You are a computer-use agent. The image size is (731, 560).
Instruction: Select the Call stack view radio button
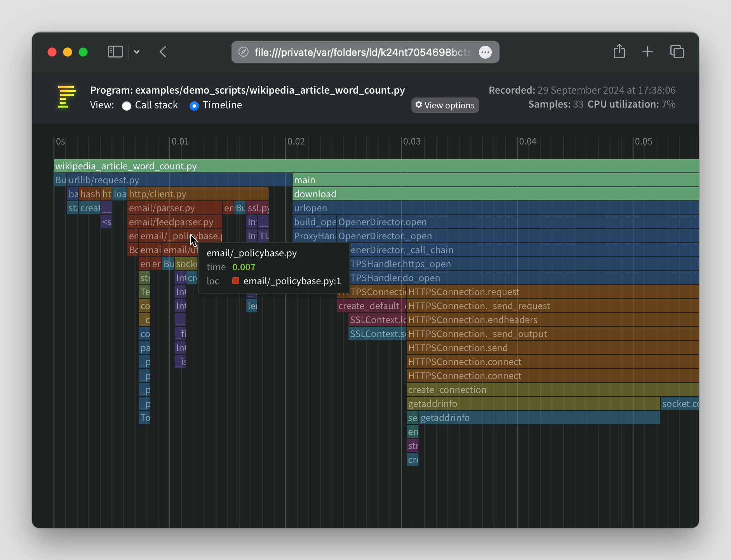[x=127, y=106]
